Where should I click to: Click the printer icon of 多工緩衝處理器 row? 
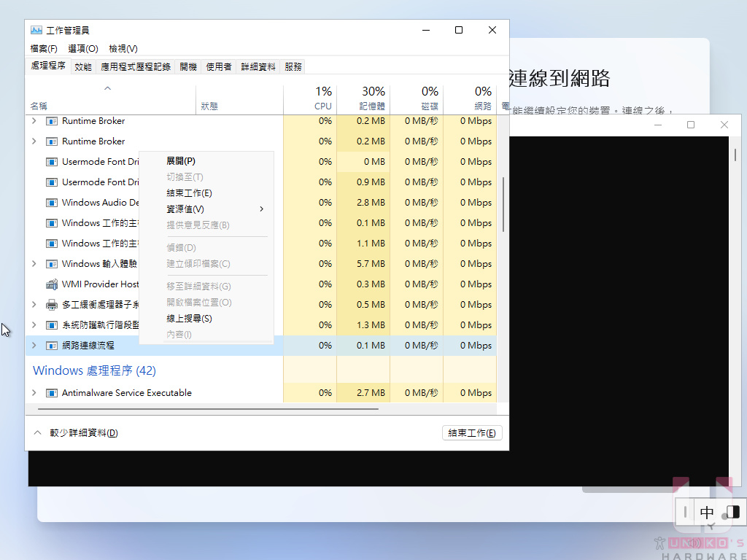pos(52,305)
